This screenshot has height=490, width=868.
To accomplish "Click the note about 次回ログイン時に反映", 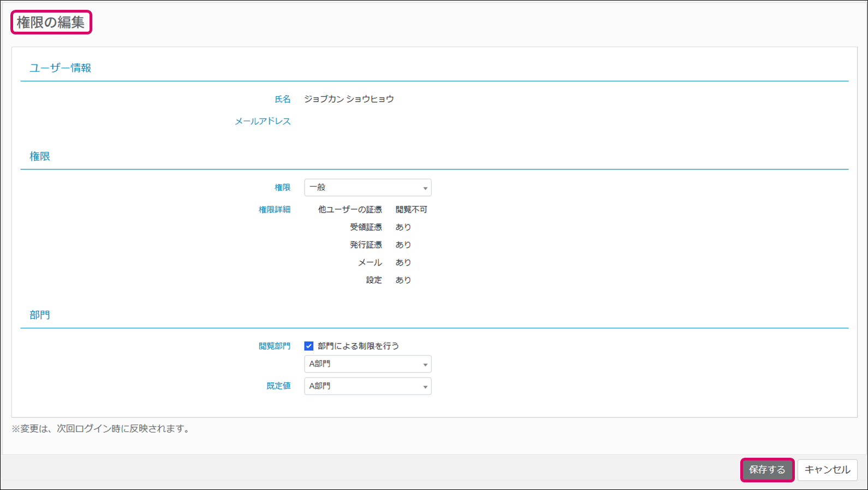I will point(102,429).
